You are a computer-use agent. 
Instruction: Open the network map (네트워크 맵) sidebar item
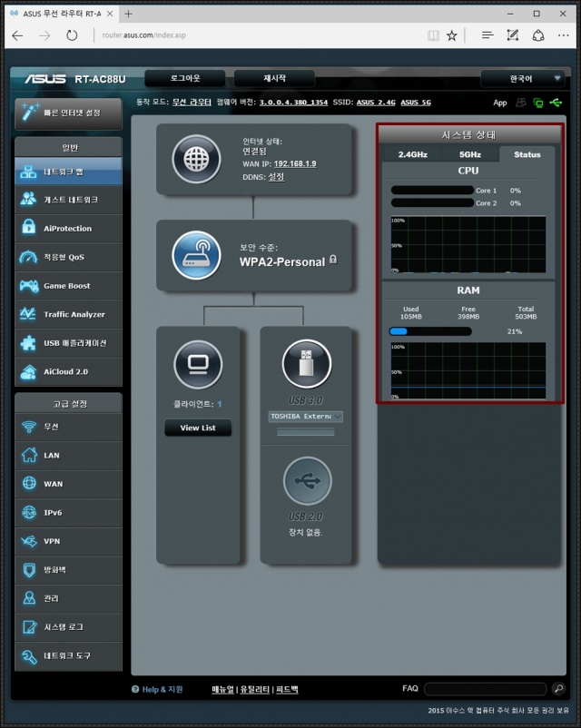click(68, 172)
